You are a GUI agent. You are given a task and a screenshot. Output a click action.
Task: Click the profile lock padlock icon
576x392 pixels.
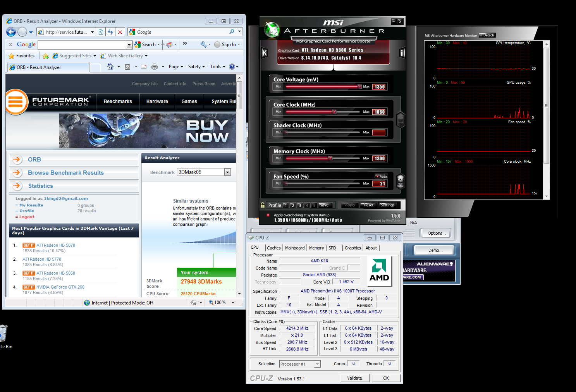[x=263, y=205]
